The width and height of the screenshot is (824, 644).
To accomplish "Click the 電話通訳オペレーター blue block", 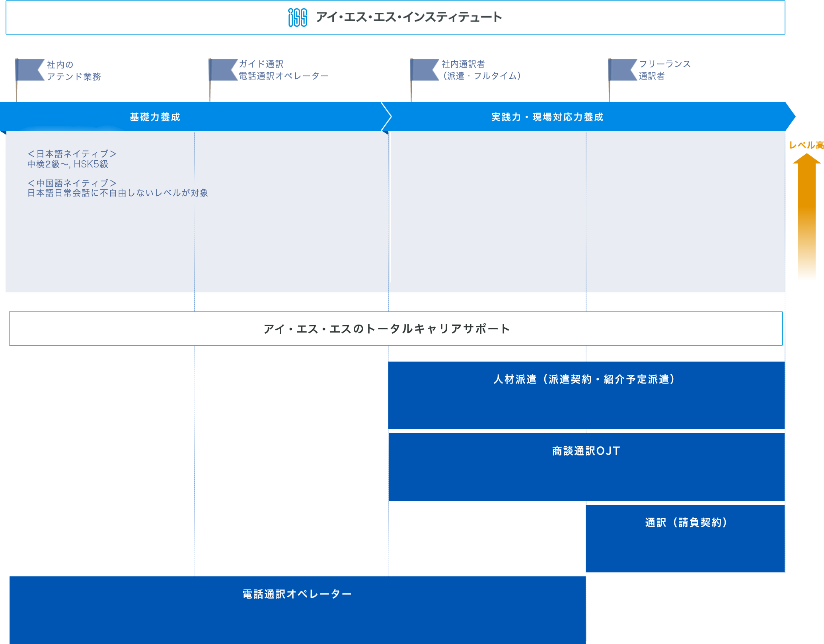I will (x=298, y=610).
